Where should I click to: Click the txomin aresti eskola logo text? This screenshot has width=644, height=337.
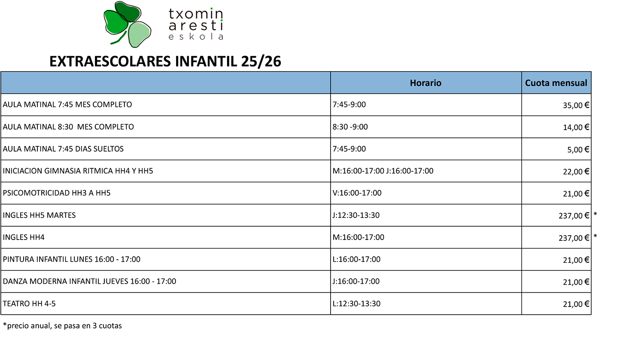point(196,24)
